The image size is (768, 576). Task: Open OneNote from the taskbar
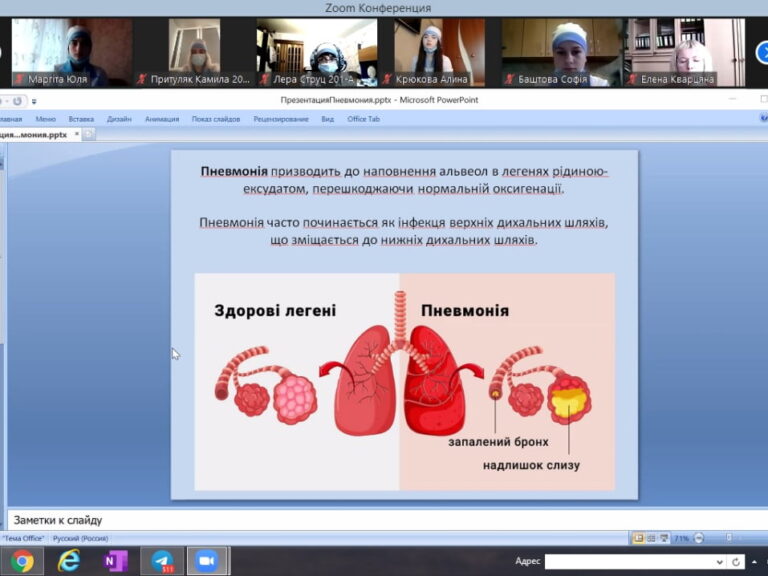[x=115, y=561]
